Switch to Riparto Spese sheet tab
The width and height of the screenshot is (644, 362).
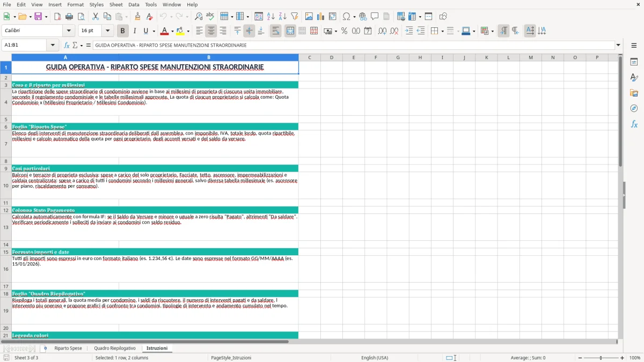click(x=68, y=348)
